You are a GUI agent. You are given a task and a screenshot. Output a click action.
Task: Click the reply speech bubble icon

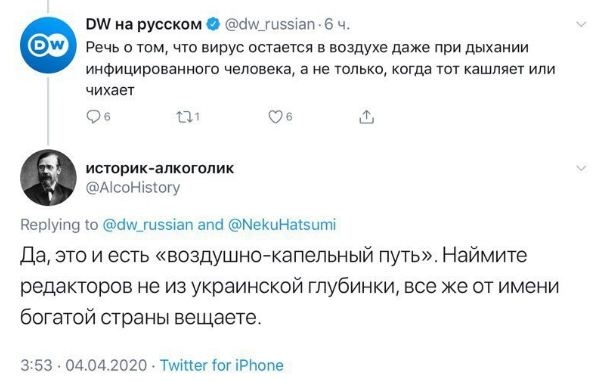pos(93,117)
